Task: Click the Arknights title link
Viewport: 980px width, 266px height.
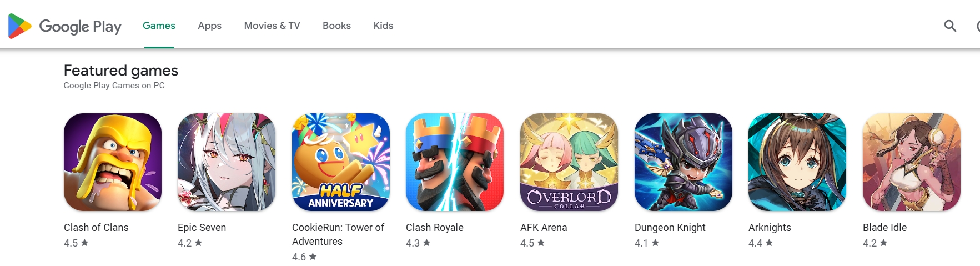Action: (770, 228)
